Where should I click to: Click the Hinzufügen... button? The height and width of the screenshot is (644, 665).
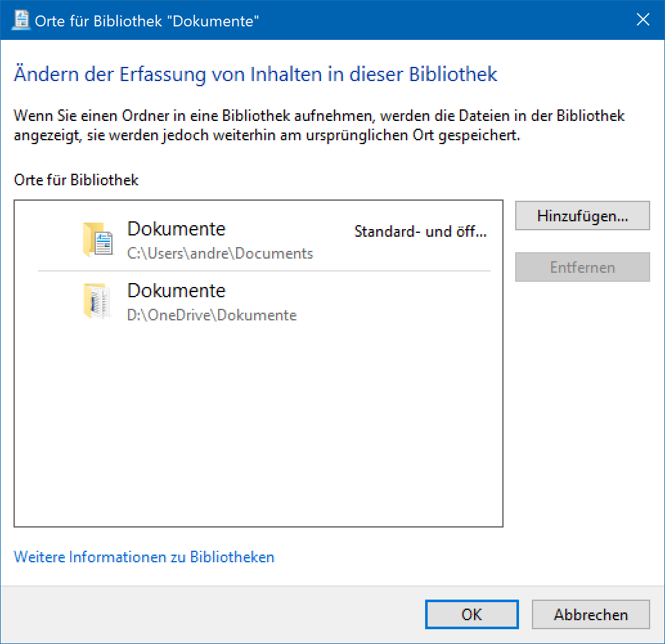pos(582,216)
